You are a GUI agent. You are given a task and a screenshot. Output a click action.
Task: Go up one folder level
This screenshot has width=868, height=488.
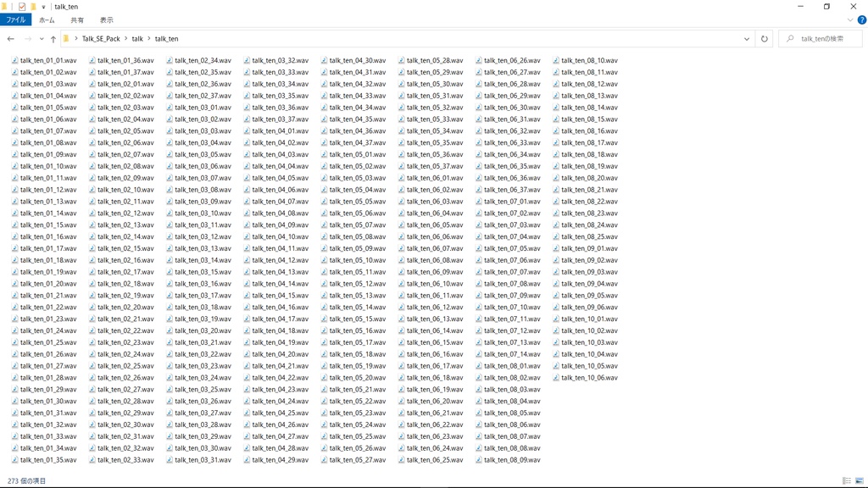point(53,39)
